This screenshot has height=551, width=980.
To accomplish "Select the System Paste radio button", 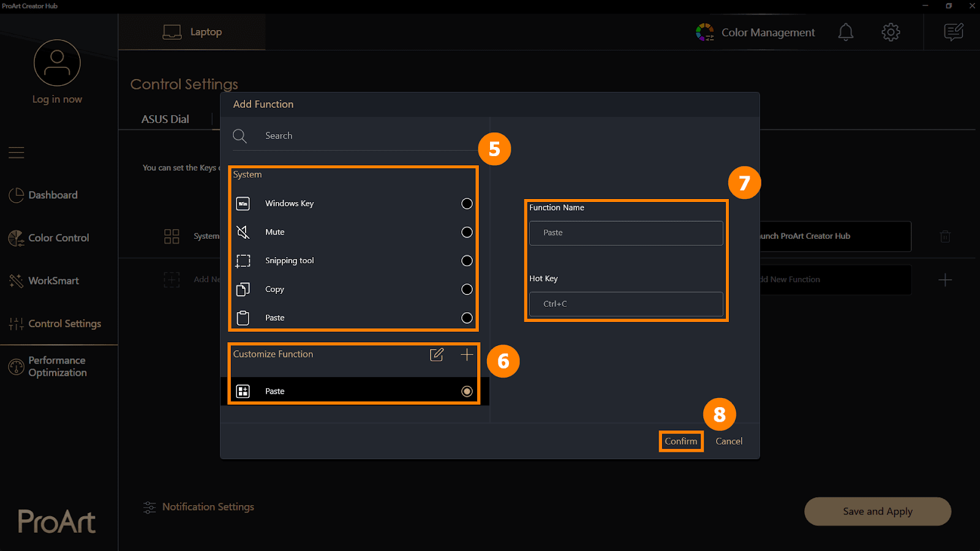I will [x=467, y=318].
